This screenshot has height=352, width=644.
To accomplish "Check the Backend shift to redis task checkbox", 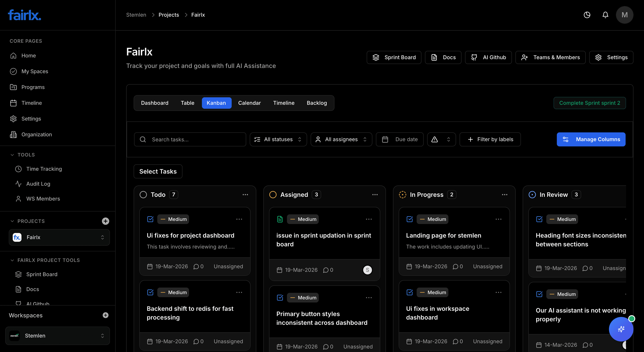I will coord(150,292).
